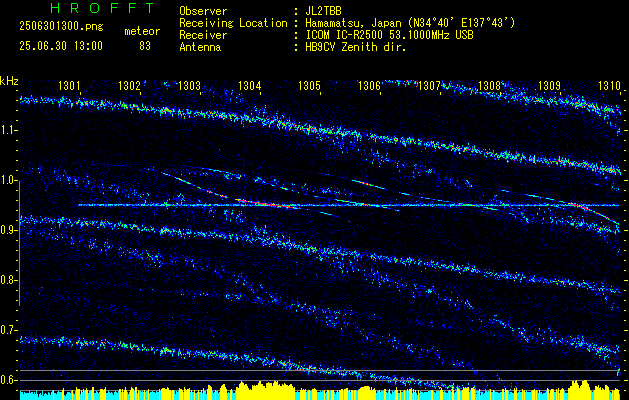This screenshot has height=400, width=629.
Task: Click the Observer label
Action: 203,11
